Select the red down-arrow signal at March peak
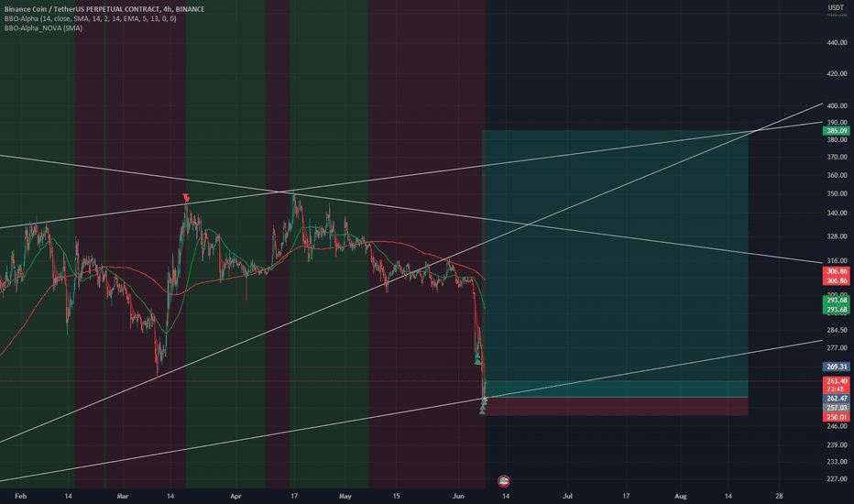 [x=186, y=197]
